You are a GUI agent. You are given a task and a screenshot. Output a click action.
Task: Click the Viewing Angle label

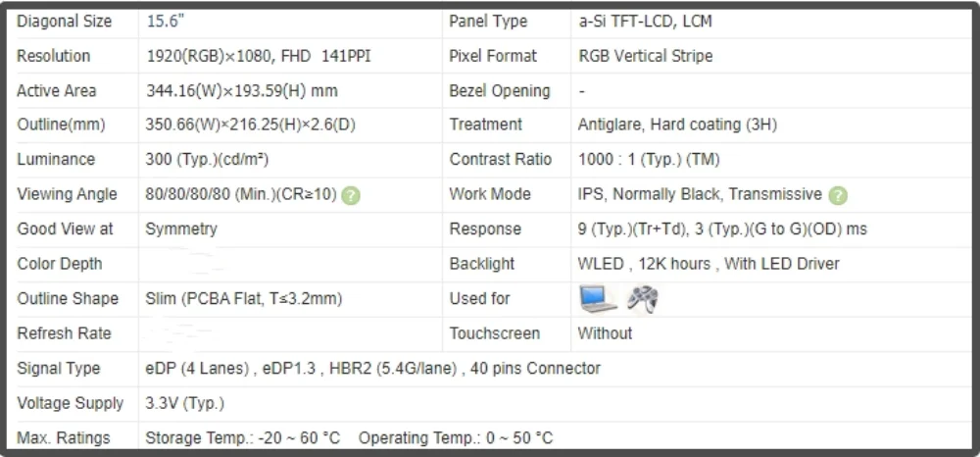(x=67, y=194)
